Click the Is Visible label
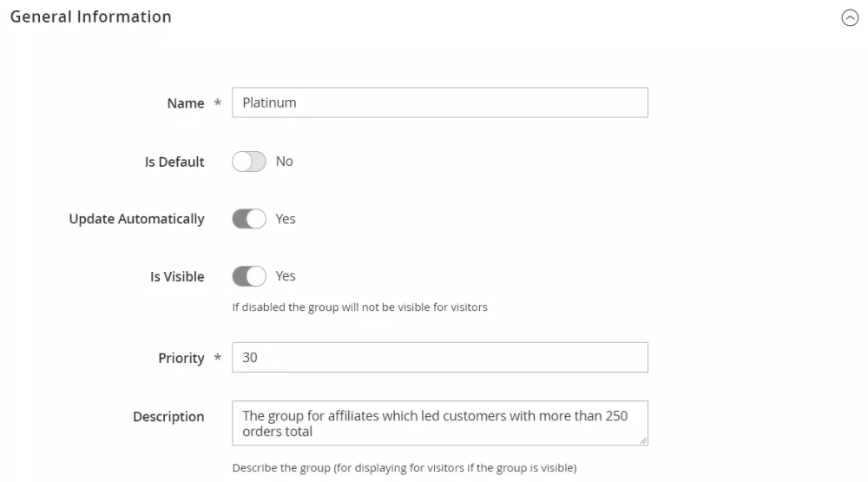Image resolution: width=868 pixels, height=482 pixels. point(176,276)
